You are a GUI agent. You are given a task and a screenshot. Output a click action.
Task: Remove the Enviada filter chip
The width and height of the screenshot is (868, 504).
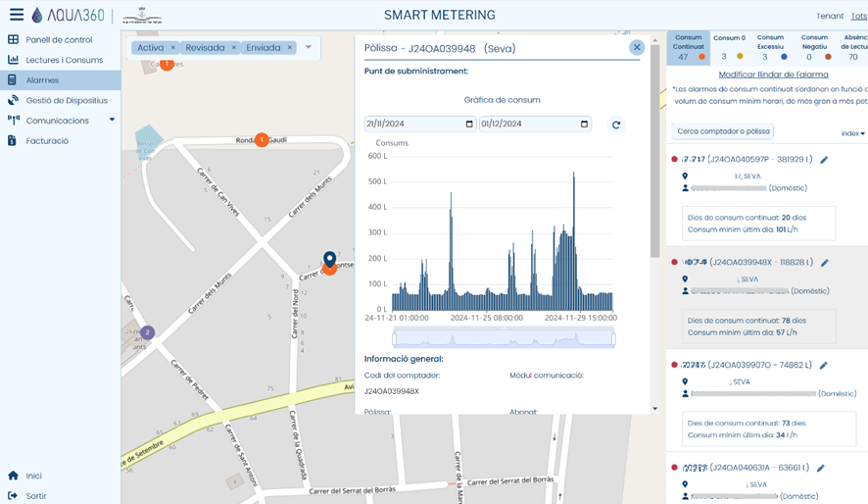pyautogui.click(x=290, y=48)
